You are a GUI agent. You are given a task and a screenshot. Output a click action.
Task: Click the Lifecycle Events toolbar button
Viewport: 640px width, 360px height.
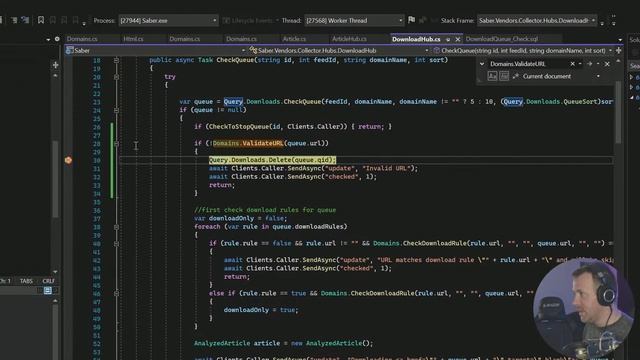pos(251,20)
